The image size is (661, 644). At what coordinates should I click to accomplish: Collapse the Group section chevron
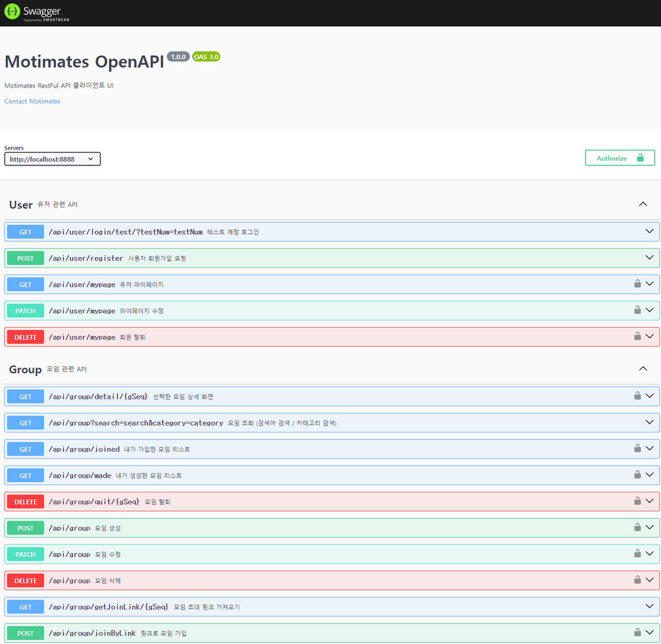643,368
